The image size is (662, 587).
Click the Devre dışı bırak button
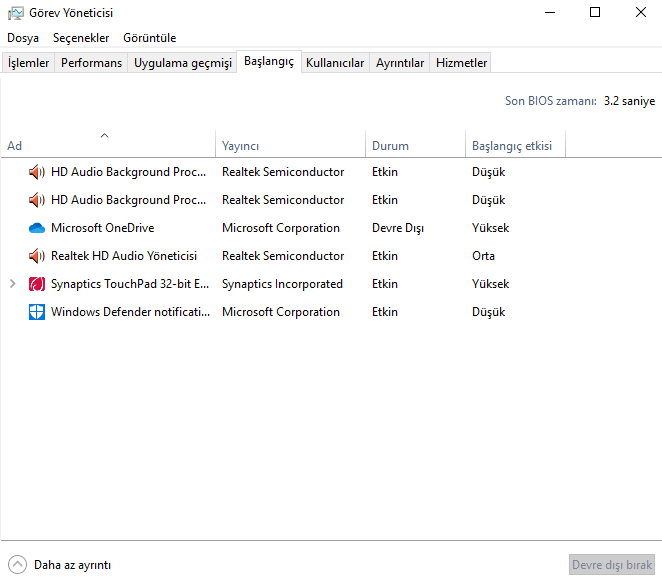tap(612, 565)
